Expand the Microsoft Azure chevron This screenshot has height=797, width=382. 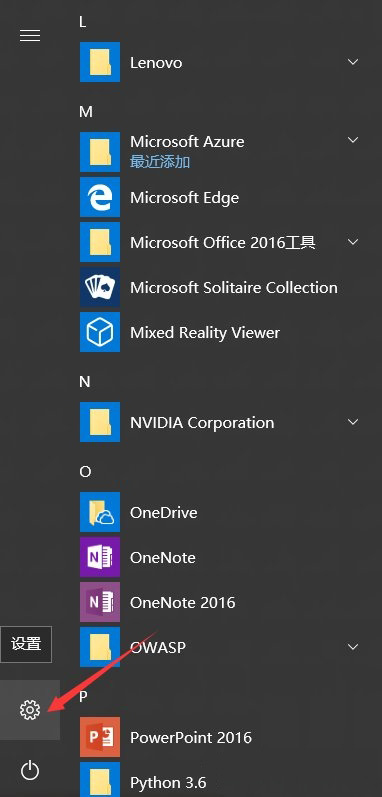(x=353, y=140)
